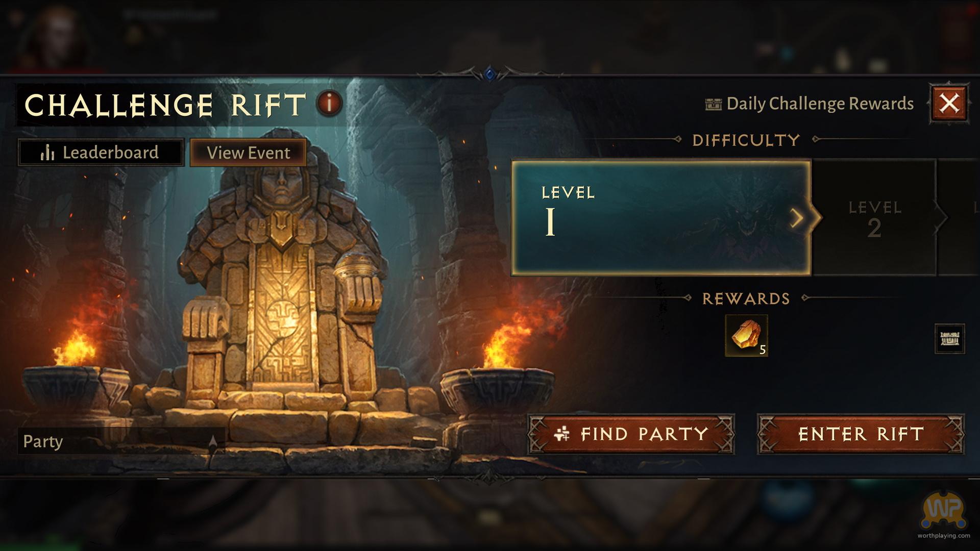
Task: Click the blue gem ornament atop panel
Action: pyautogui.click(x=489, y=74)
